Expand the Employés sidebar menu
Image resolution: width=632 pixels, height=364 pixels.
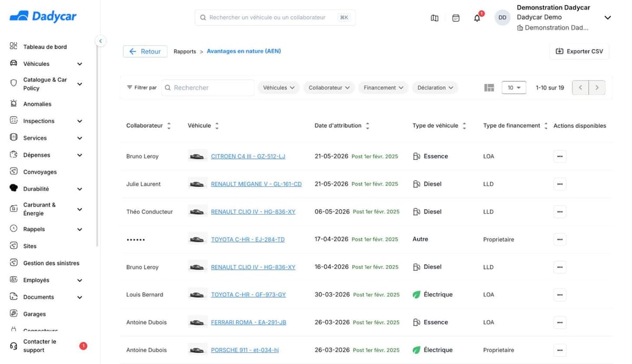(80, 280)
